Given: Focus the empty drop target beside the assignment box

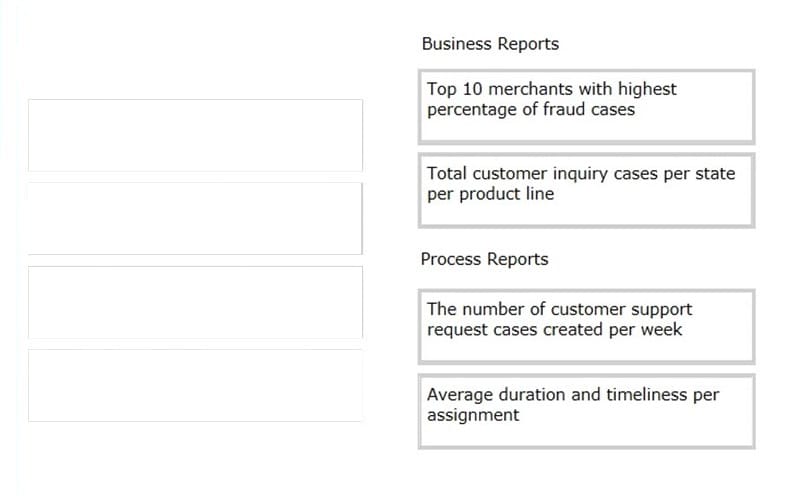Looking at the screenshot, I should tap(195, 385).
